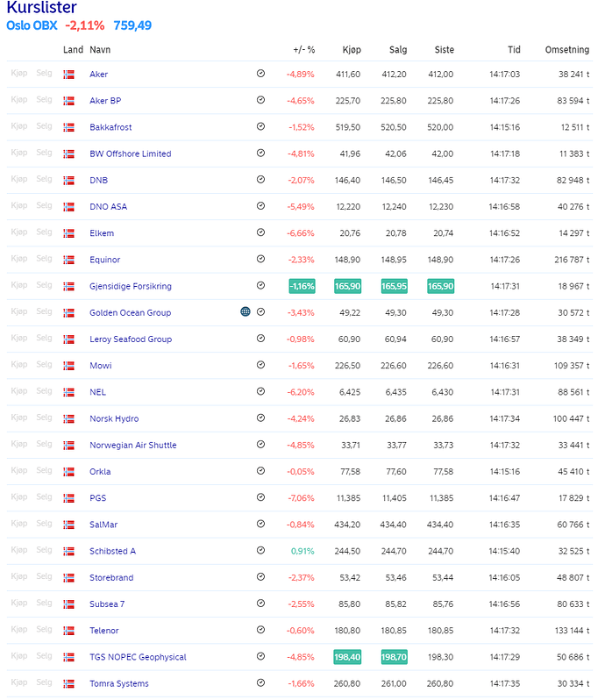Screen dimensions: 605x700
Task: Click the Norwegian flag icon in the Storebrand row
Action: [68, 578]
